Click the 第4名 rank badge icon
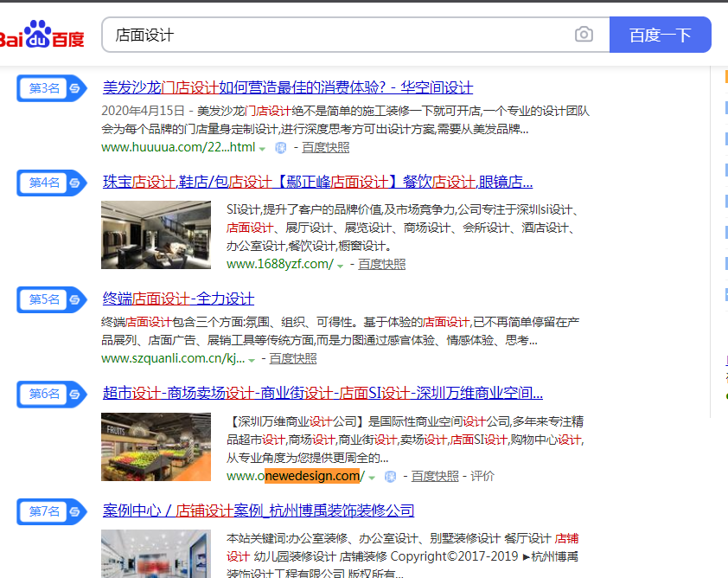The image size is (728, 578). pyautogui.click(x=52, y=183)
